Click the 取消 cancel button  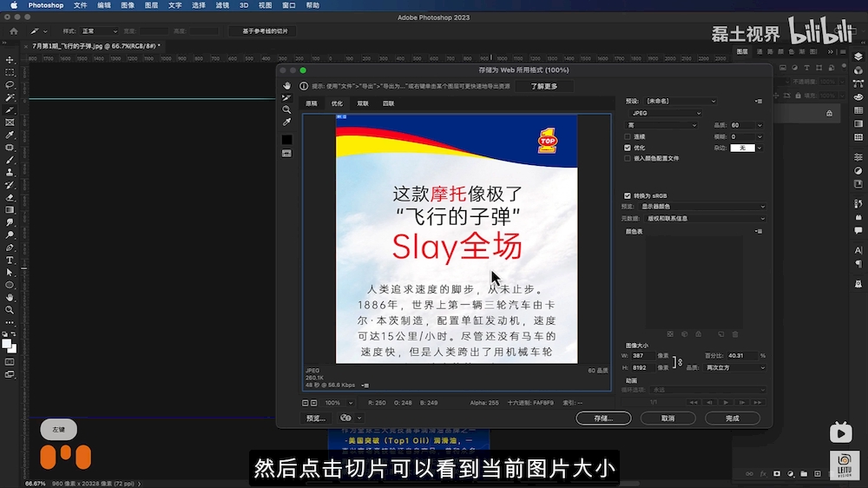pos(667,419)
